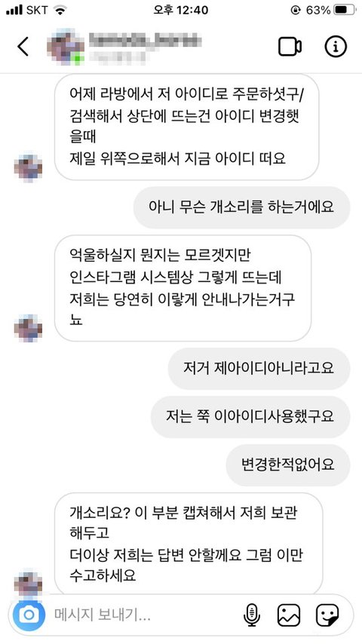
Task: Select the message bubble '변경한적없어요'
Action: click(x=288, y=465)
